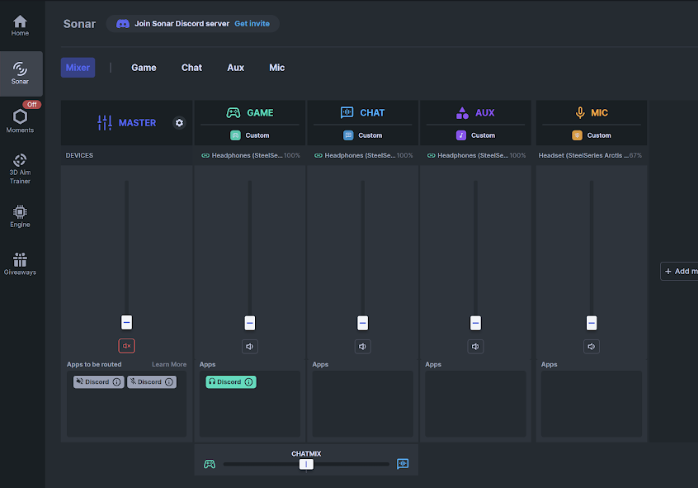Viewport: 698px width, 488px height.
Task: Mute the Game channel
Action: [250, 346]
